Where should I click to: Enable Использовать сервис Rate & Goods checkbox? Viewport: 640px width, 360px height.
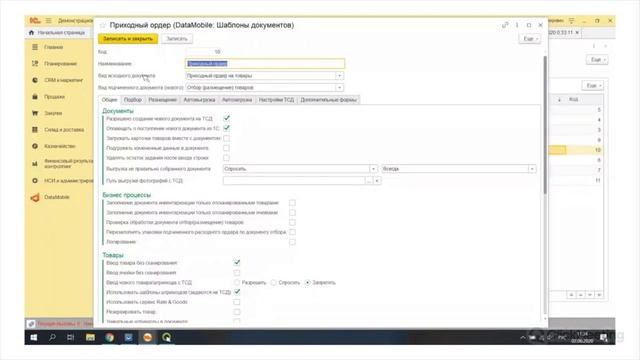click(237, 302)
